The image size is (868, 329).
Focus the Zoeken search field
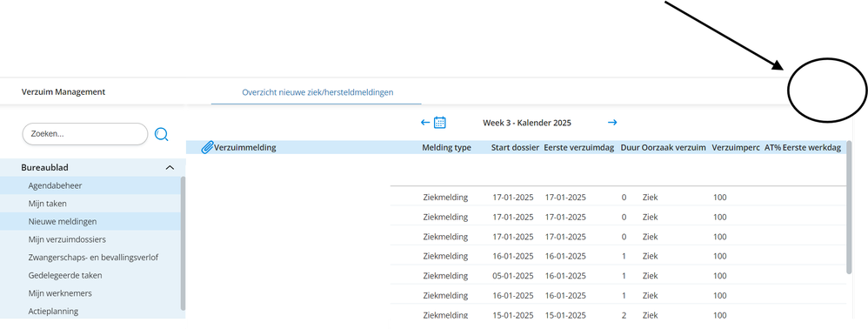[x=85, y=134]
